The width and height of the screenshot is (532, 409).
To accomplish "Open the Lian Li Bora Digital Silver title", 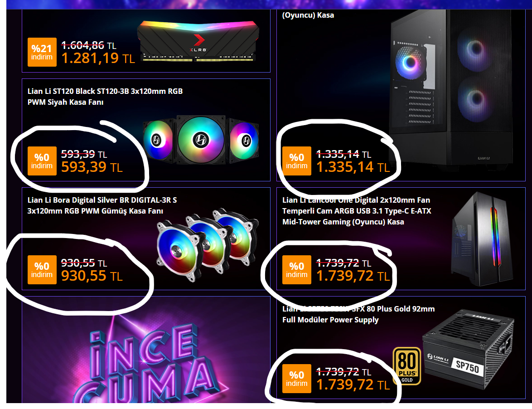I will tap(102, 205).
